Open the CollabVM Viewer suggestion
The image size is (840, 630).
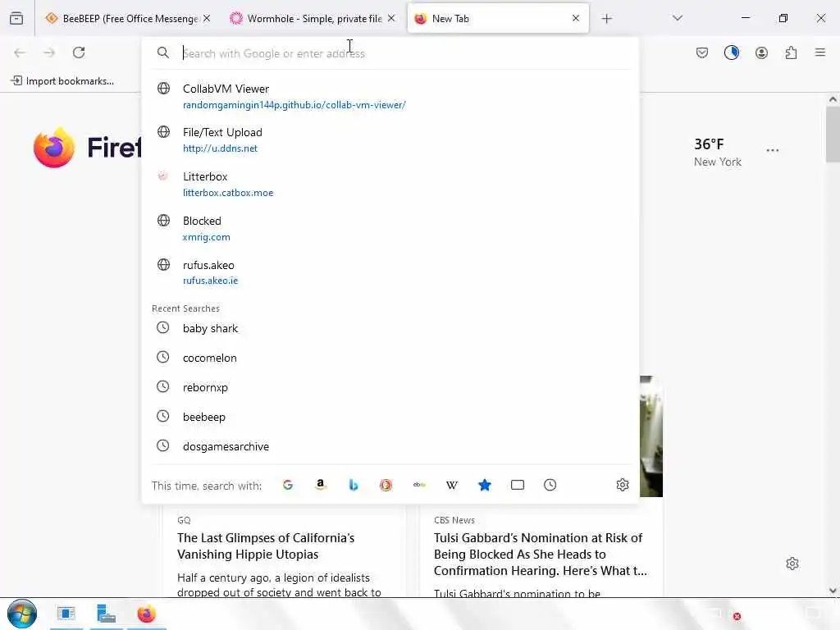point(390,97)
